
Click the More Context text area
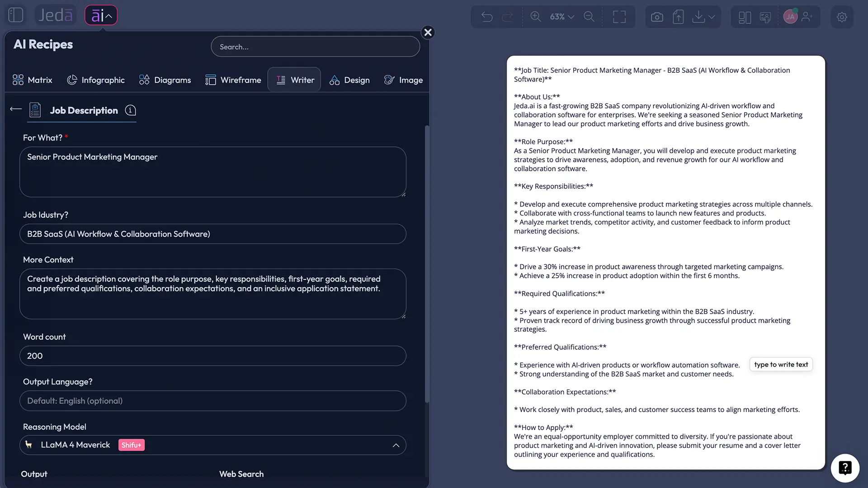[213, 294]
